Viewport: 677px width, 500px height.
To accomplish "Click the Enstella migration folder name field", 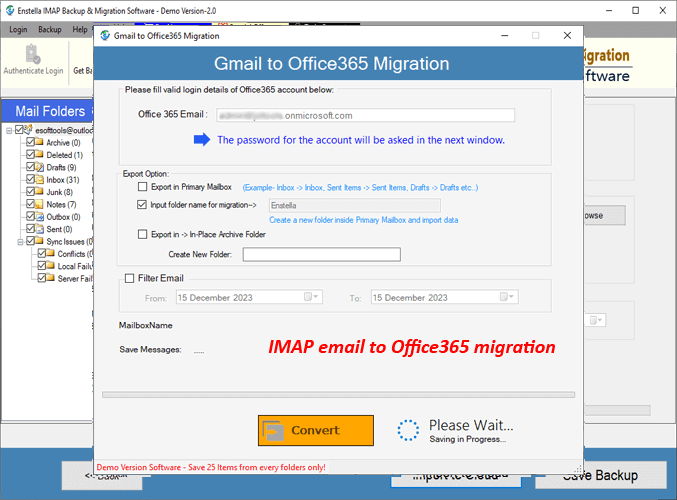I will point(354,206).
